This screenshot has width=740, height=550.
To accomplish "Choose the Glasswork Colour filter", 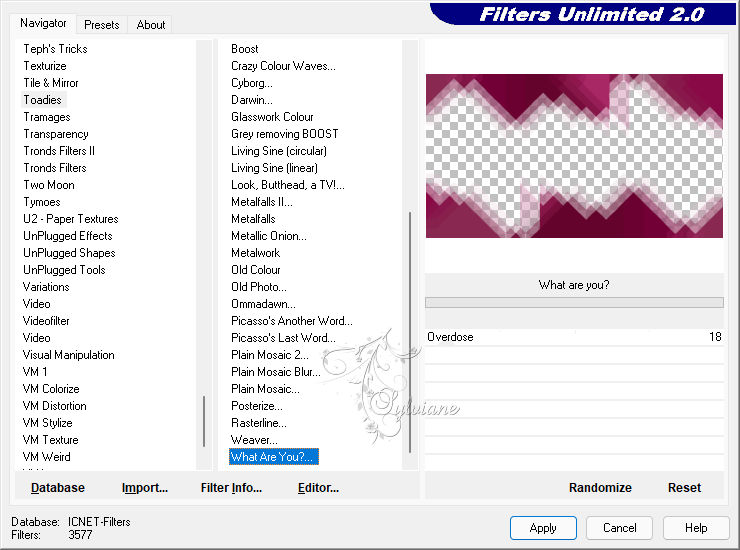I will pos(272,117).
